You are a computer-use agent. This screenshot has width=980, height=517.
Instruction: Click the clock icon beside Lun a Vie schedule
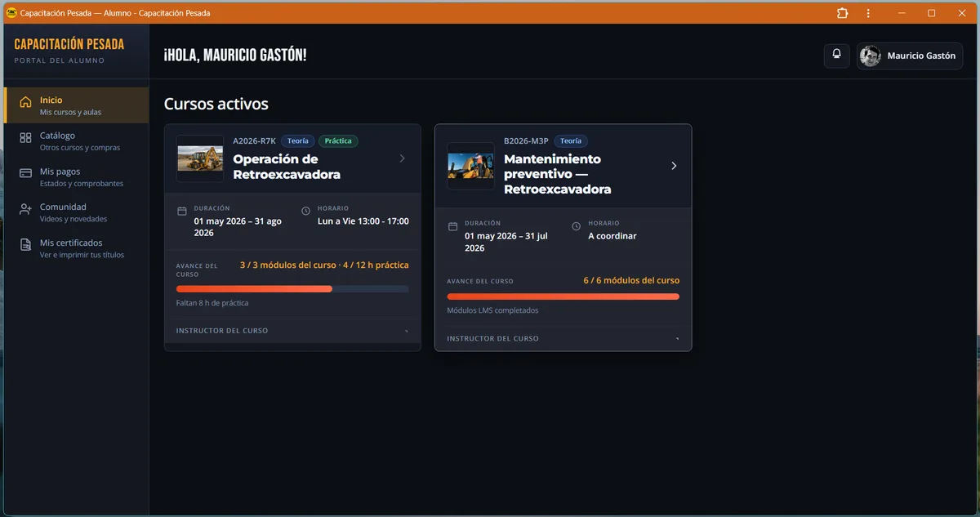[x=306, y=212]
